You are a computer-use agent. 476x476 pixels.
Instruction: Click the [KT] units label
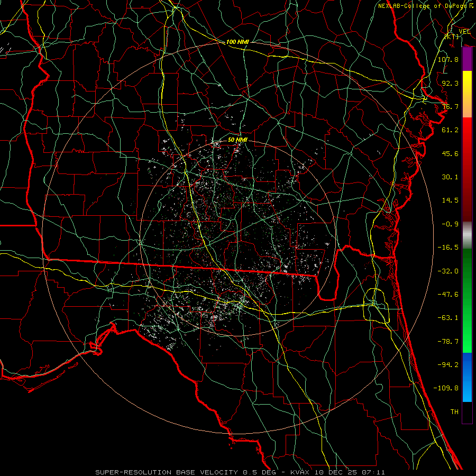tap(452, 36)
